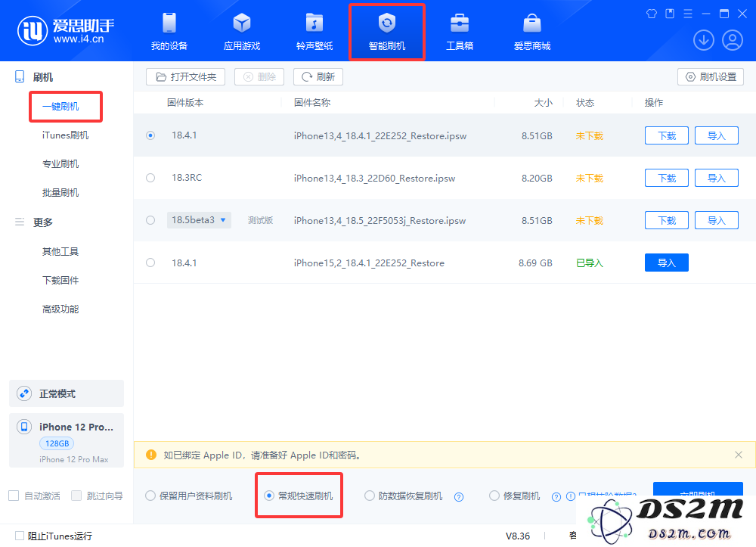
Task: Click the iPhone 12 Pro device icon
Action: coord(24,427)
